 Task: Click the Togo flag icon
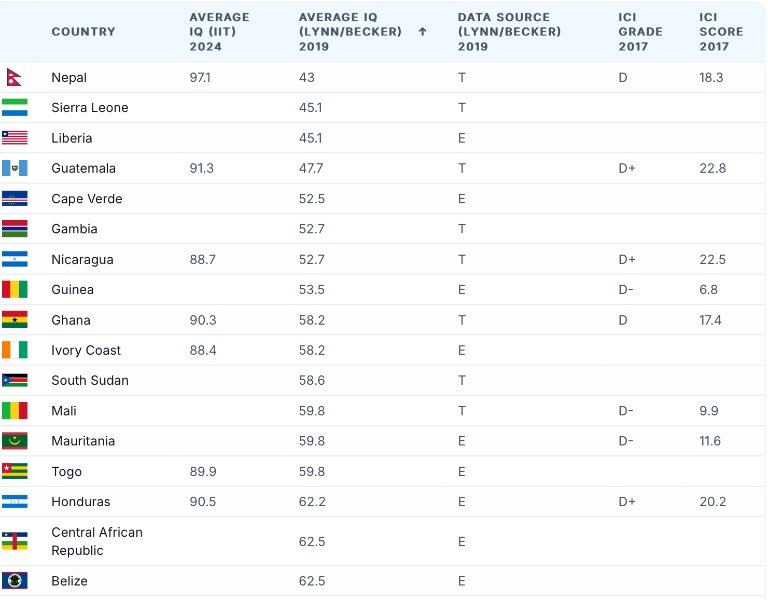pos(15,471)
